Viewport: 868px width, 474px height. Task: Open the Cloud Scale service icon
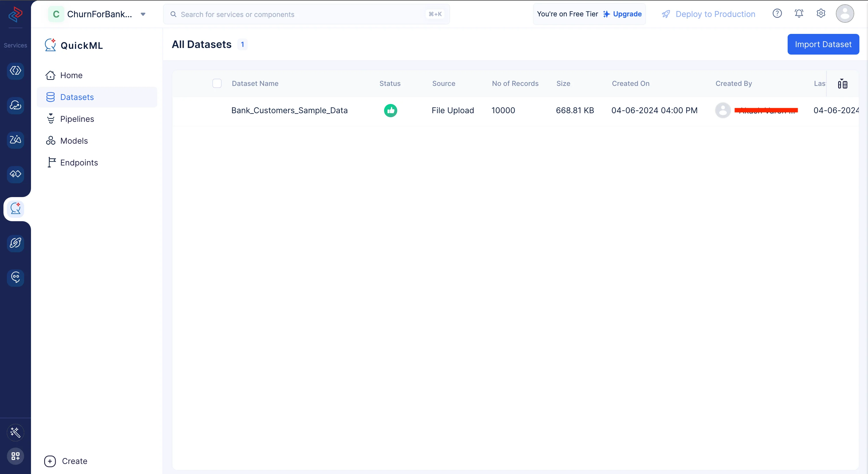pos(15,105)
